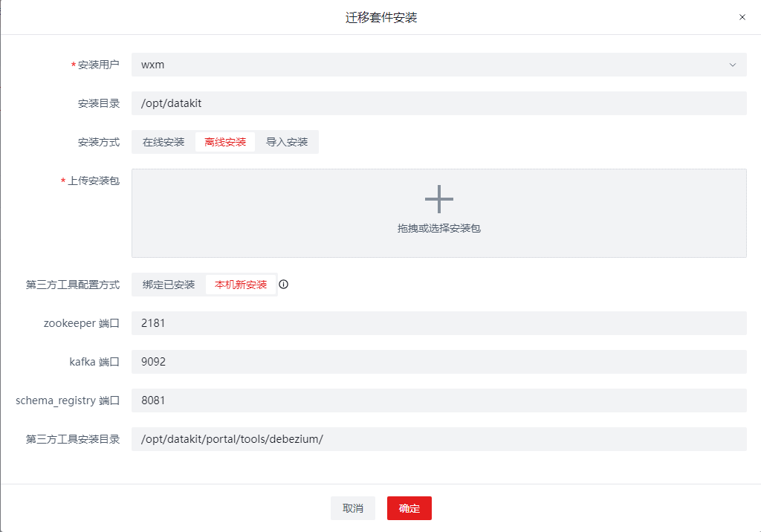
Task: Select 在线安装 installation method
Action: [161, 141]
